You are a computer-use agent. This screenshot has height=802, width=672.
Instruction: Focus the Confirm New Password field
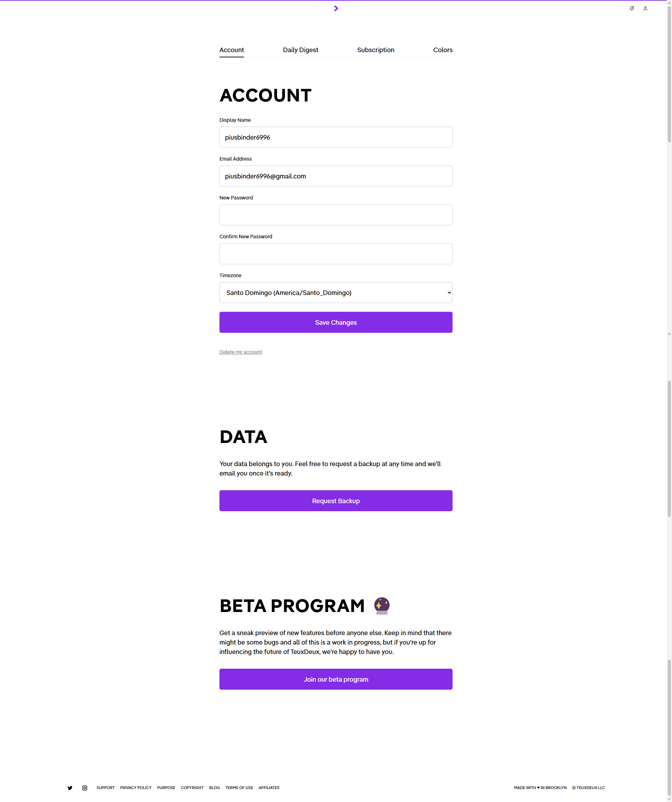[336, 254]
